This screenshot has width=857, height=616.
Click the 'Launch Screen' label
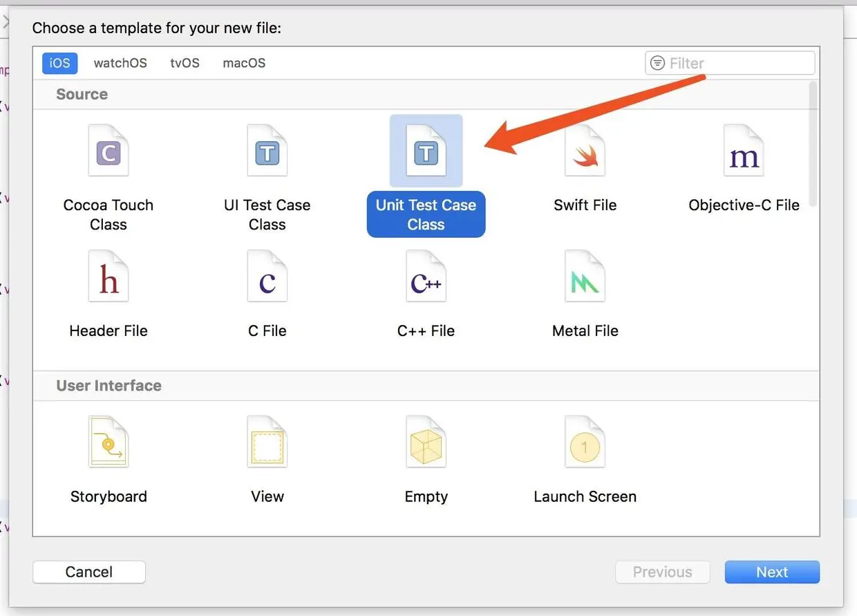tap(585, 496)
